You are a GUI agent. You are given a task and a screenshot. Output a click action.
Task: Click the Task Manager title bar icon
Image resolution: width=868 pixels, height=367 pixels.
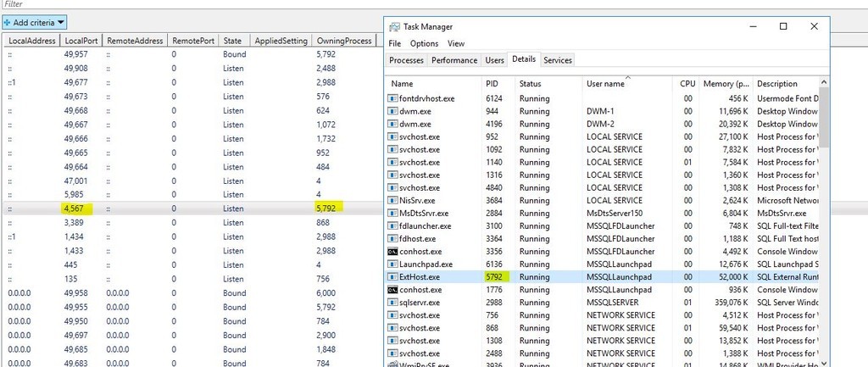tap(394, 26)
